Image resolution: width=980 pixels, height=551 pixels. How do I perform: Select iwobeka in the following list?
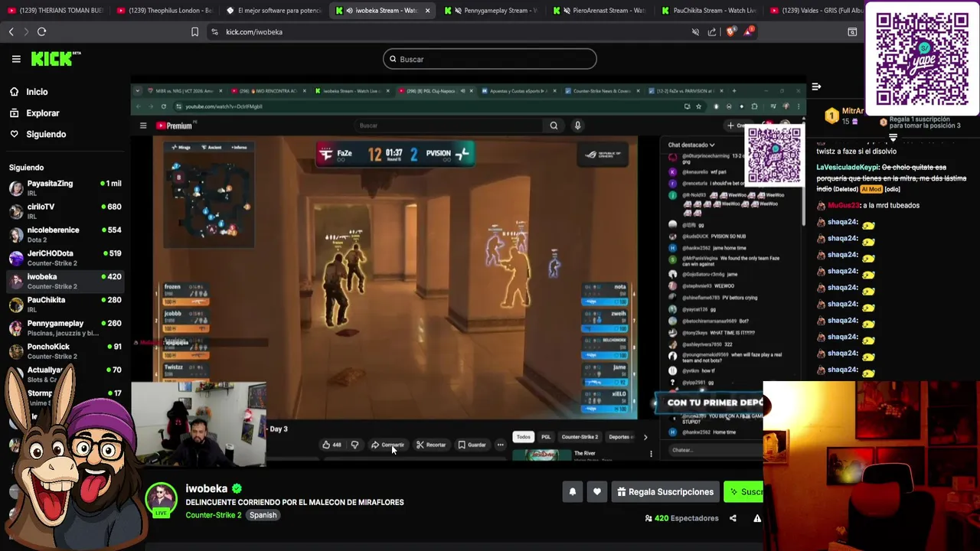[65, 281]
